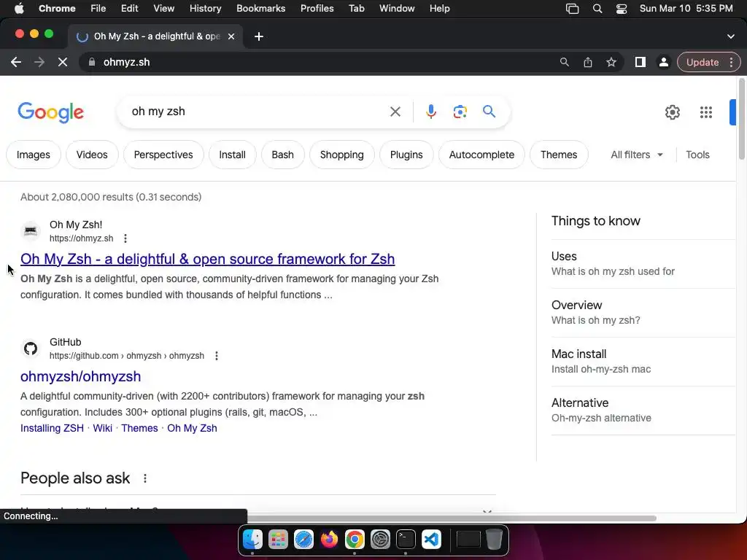Bookmark this page with the star icon

click(x=611, y=62)
